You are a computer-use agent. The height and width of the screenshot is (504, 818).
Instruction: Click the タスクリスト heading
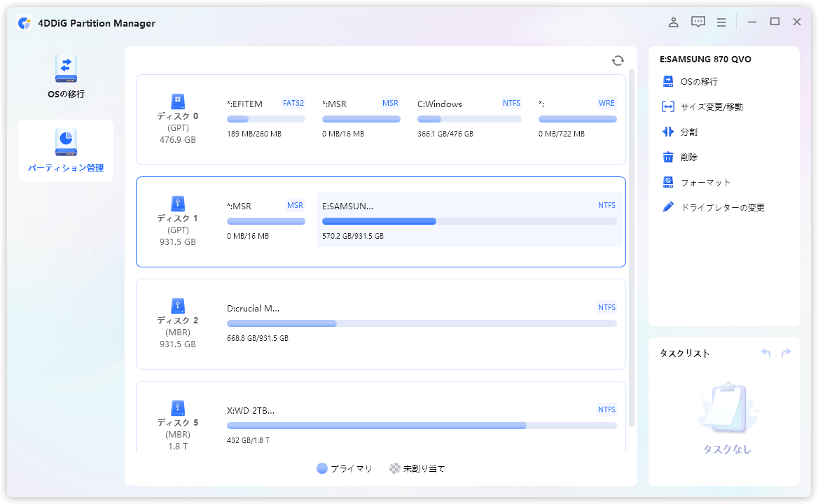coord(684,353)
